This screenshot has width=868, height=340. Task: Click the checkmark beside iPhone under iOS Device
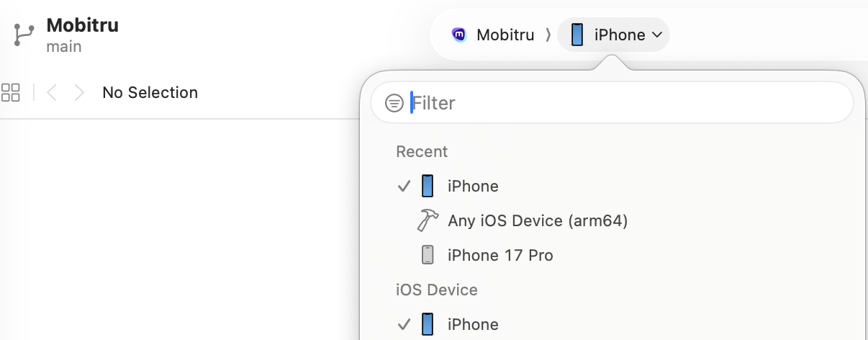click(x=404, y=324)
